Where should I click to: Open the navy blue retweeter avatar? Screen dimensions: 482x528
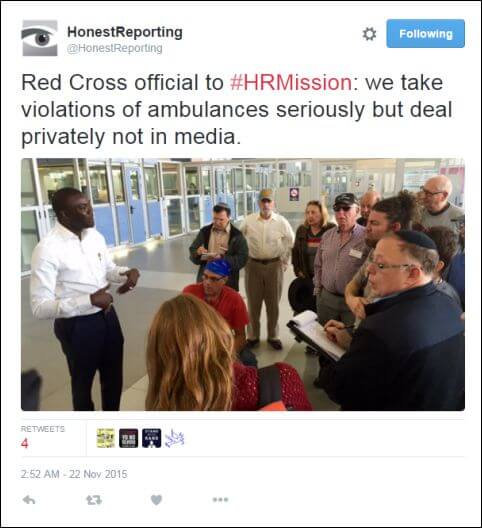pos(151,438)
